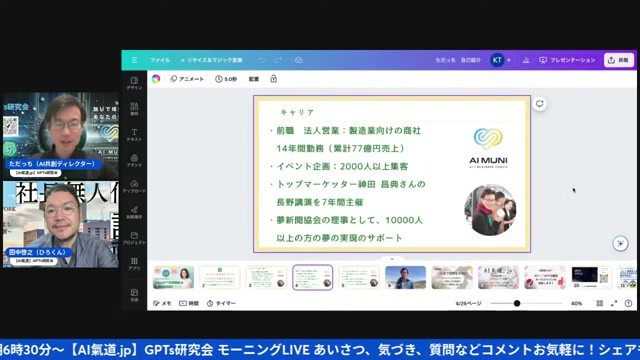The width and height of the screenshot is (640, 360).
Task: Click the 40% zoom level value
Action: click(x=576, y=303)
